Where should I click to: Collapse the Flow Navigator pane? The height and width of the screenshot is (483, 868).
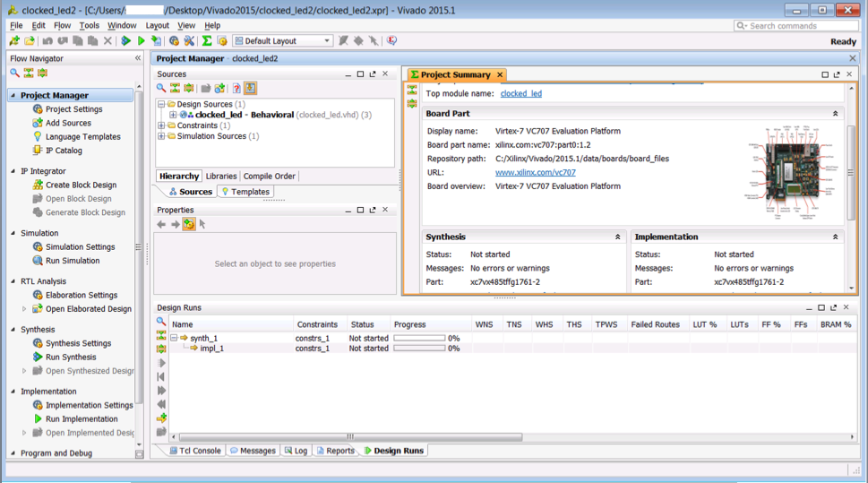pyautogui.click(x=137, y=58)
